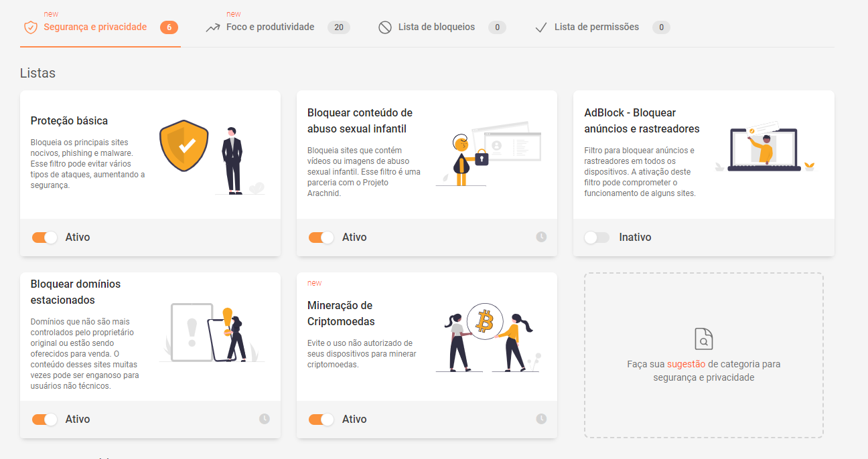Click clock icon on Mineração de Criptomoedas card

541,419
